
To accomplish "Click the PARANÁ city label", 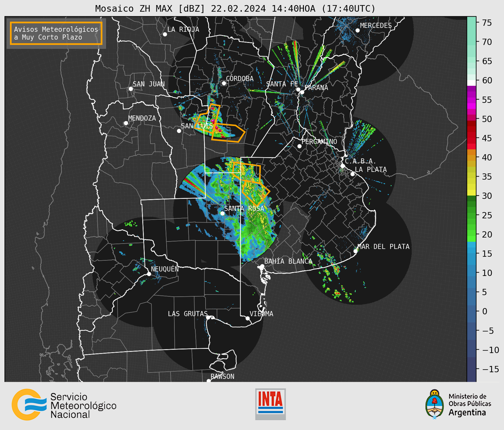I will pyautogui.click(x=316, y=88).
